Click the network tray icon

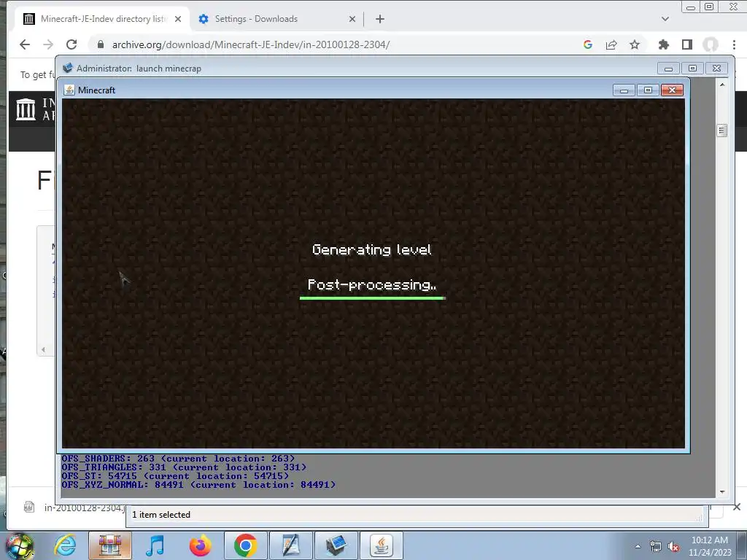[656, 546]
